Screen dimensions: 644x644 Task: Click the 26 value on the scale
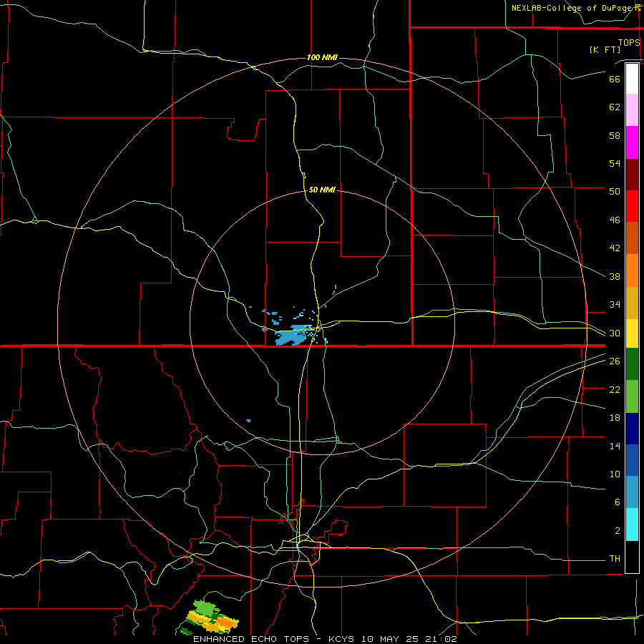click(615, 361)
